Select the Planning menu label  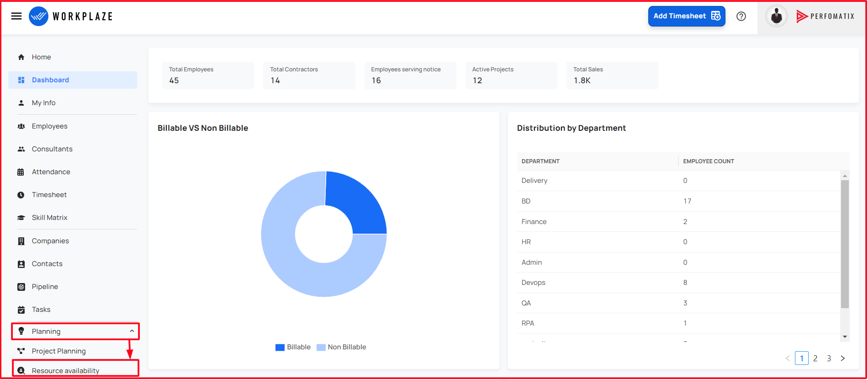46,331
